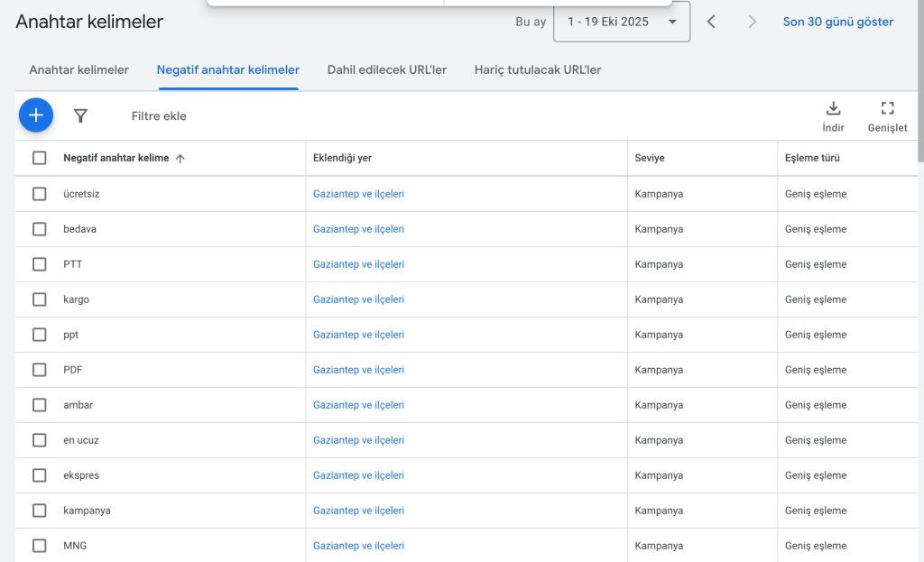Sort by Negatif anahtar kelime arrow
924x562 pixels.
180,159
